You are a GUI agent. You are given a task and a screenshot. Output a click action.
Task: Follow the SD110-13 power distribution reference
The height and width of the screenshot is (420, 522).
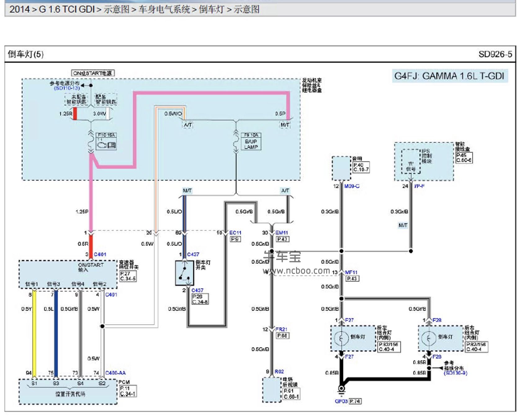(x=67, y=88)
